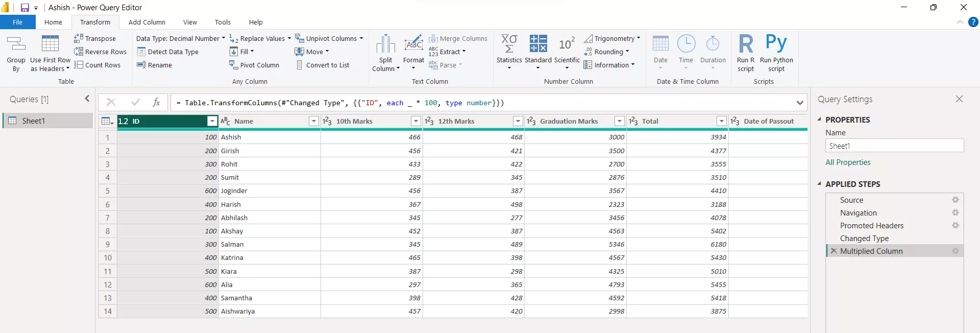Open the Name column filter dropdown
This screenshot has width=980, height=333.
pos(314,121)
